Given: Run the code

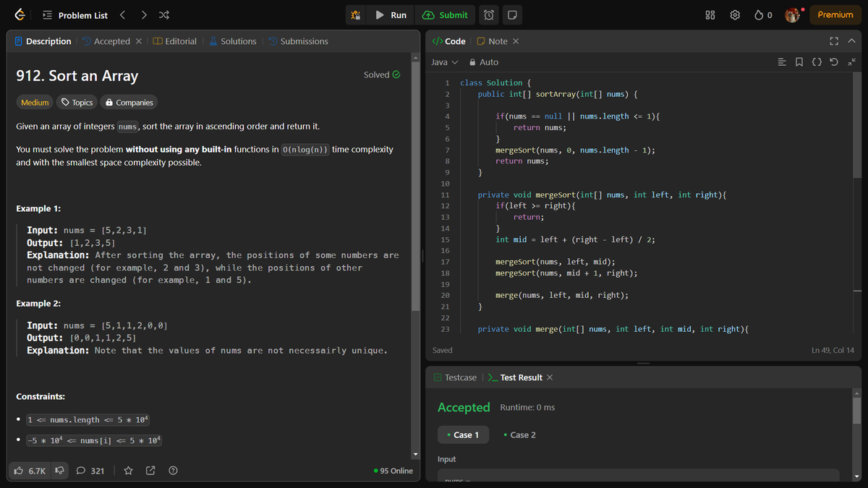Looking at the screenshot, I should 391,15.
